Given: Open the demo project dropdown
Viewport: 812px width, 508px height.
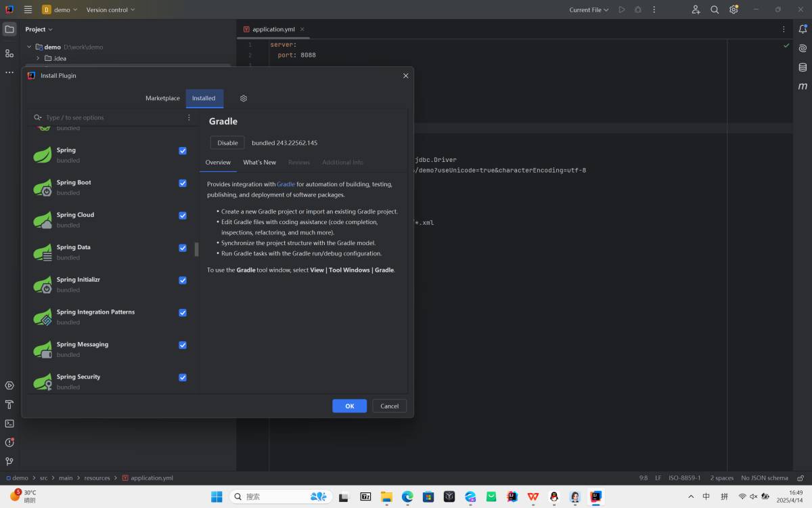Looking at the screenshot, I should point(60,9).
